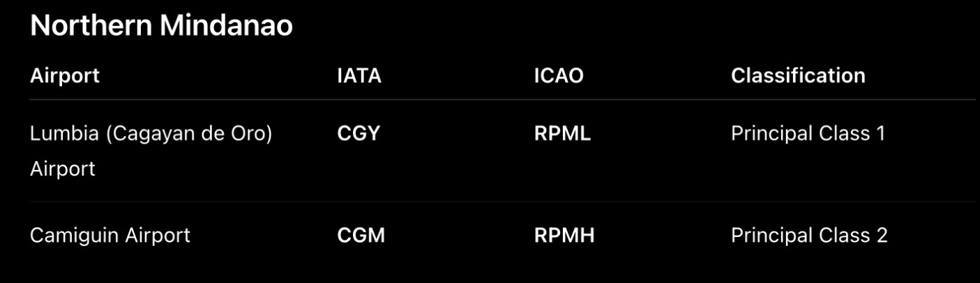Click Camiguin Airport name

[x=110, y=236]
